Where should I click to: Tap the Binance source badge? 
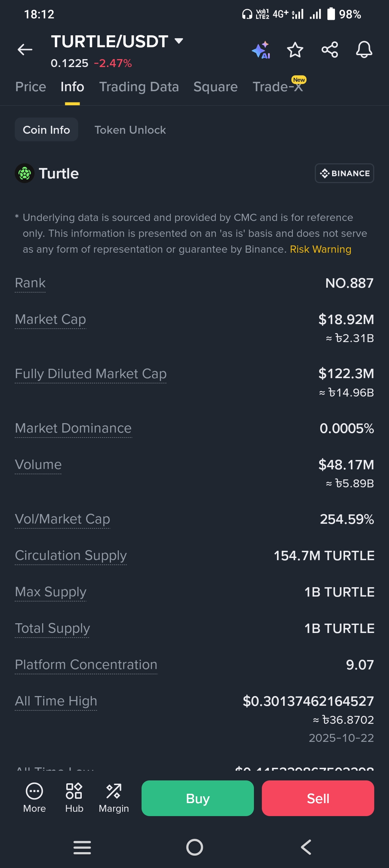(x=344, y=173)
